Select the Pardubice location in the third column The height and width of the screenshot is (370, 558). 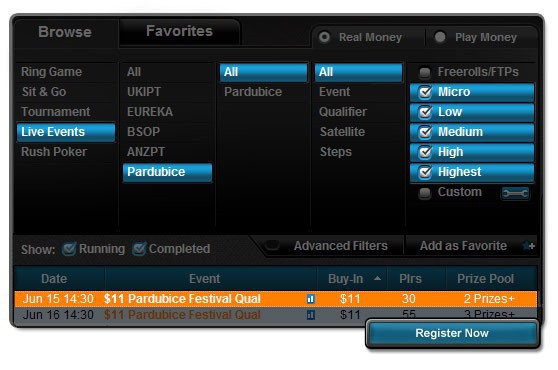pos(263,92)
